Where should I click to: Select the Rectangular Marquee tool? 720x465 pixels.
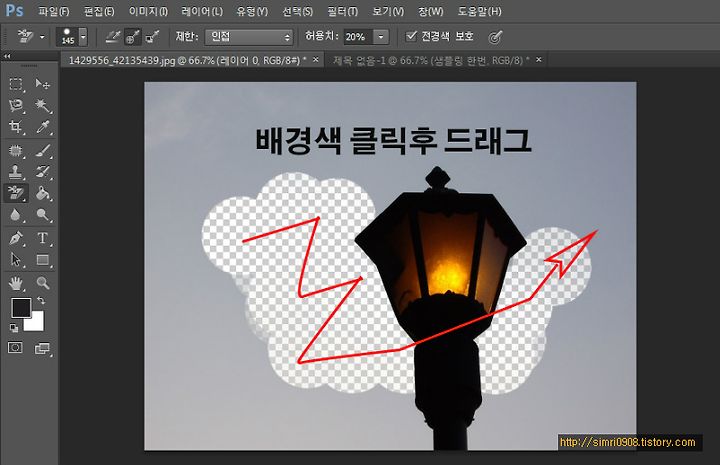pos(16,84)
